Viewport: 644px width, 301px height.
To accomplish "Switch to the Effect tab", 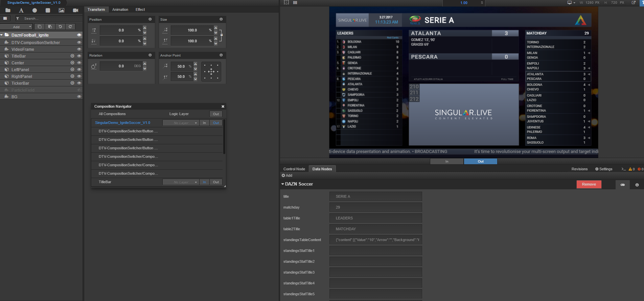I will tap(140, 9).
